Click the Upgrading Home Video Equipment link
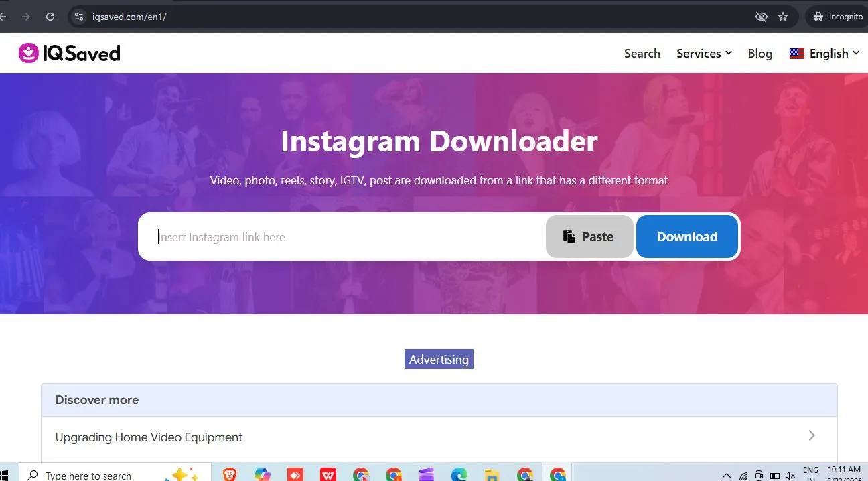The width and height of the screenshot is (868, 481). coord(149,437)
